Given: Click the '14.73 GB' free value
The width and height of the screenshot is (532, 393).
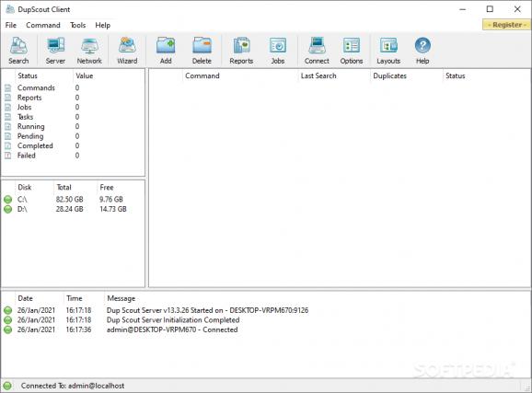Looking at the screenshot, I should coord(113,209).
